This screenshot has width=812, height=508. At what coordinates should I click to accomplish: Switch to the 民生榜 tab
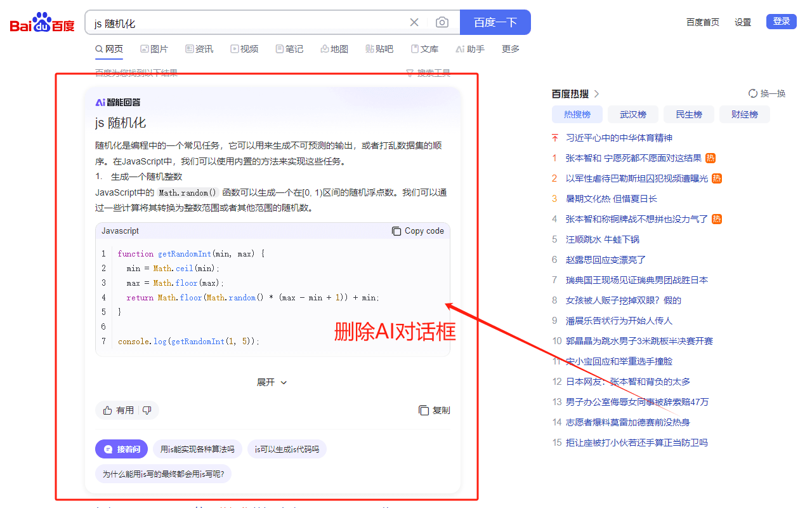[x=689, y=114]
